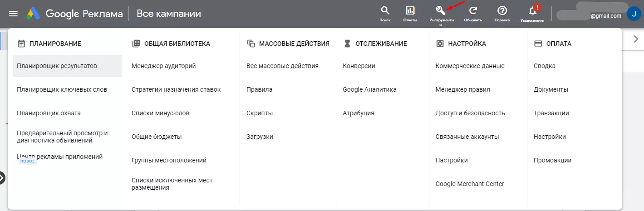Open Настройки under Оплата column

tap(550, 137)
